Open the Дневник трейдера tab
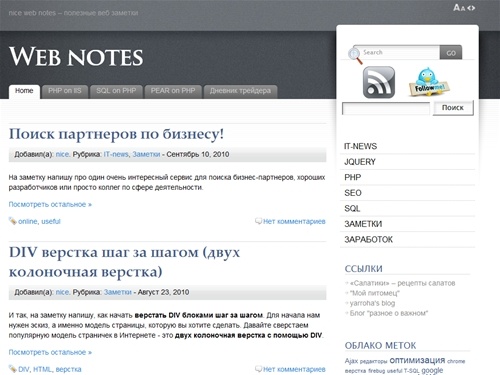The height and width of the screenshot is (375, 500). (x=240, y=91)
